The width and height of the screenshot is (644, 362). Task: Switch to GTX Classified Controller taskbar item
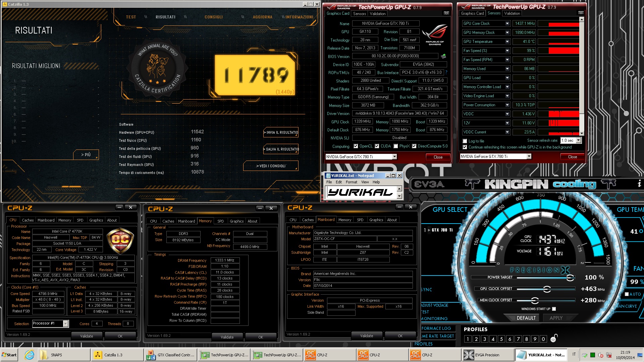[x=171, y=355]
